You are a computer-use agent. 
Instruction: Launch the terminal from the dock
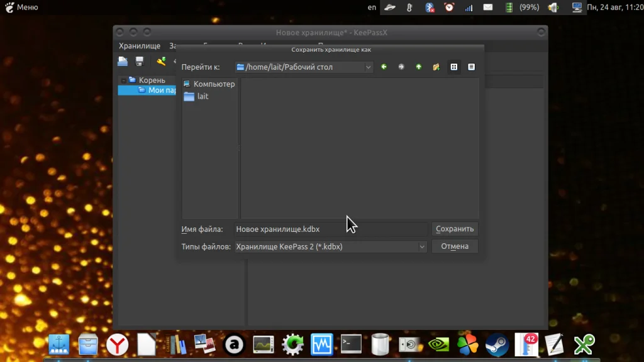click(351, 343)
